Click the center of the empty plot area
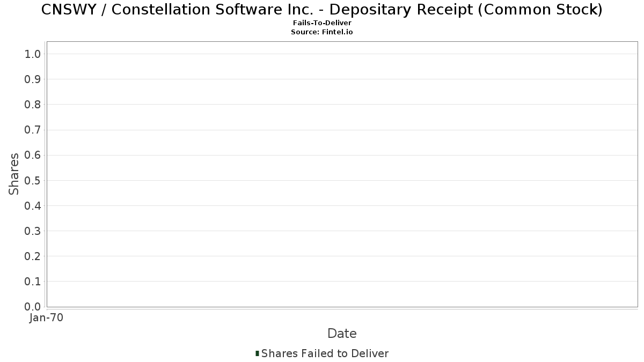This screenshot has width=644, height=362. coord(342,174)
